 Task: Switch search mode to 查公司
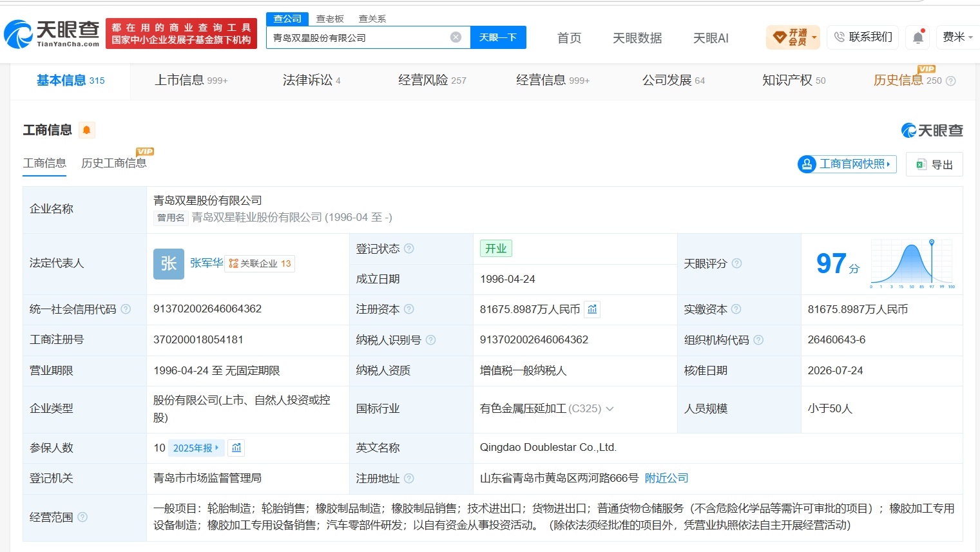coord(287,19)
